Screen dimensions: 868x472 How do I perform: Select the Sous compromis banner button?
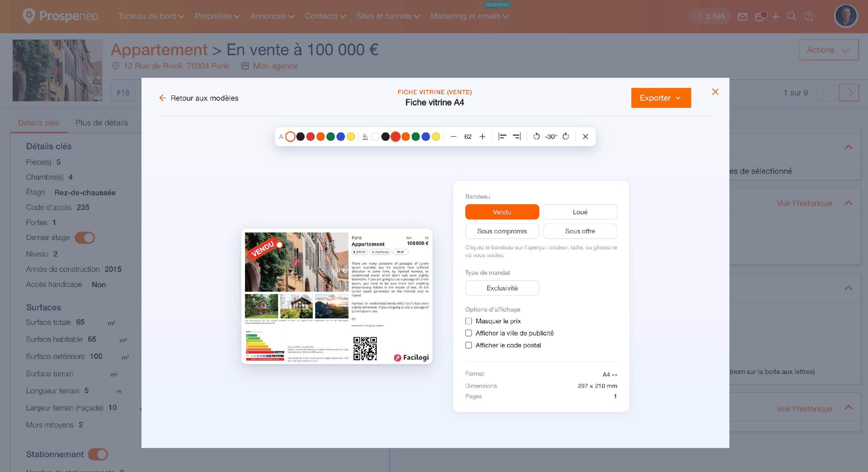tap(502, 231)
